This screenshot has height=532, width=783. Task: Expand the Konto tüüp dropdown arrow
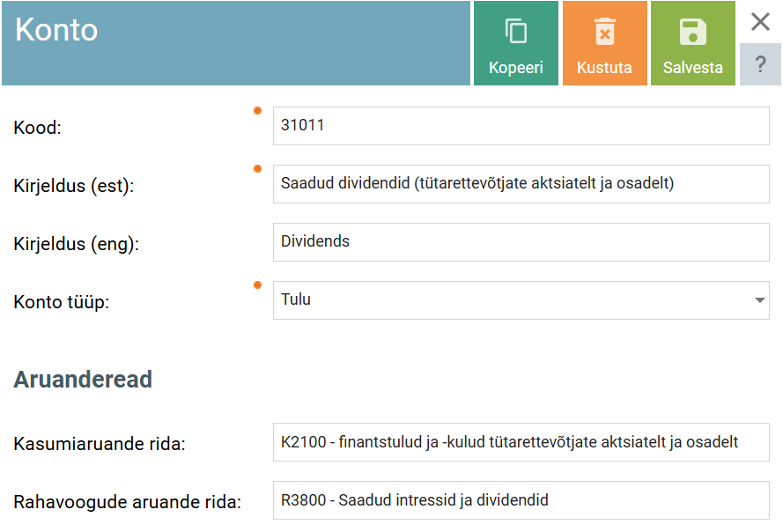point(759,300)
